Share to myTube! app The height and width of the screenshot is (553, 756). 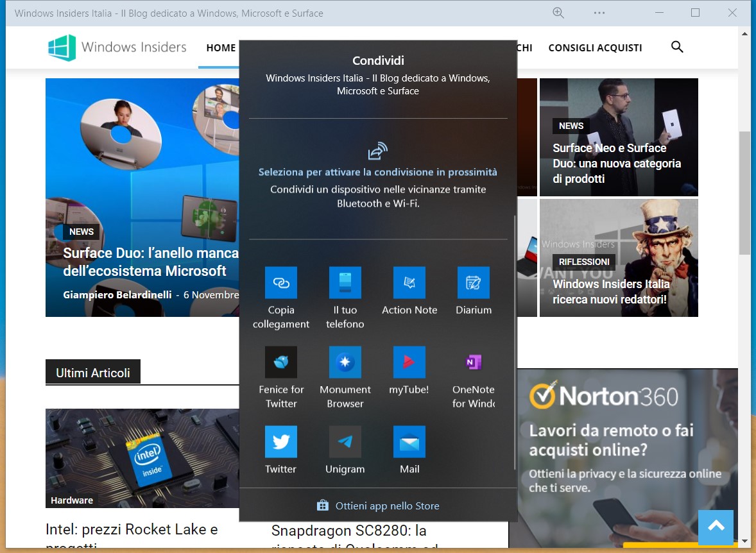(x=409, y=362)
